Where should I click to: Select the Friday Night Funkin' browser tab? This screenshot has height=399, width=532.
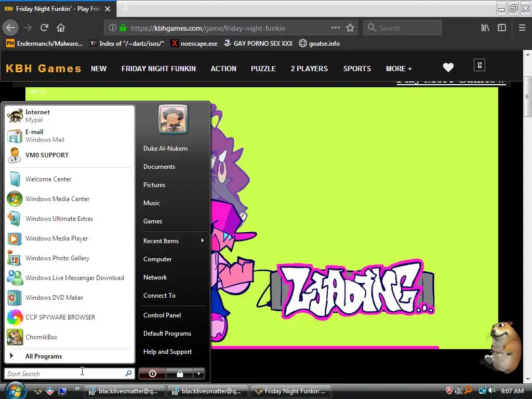pyautogui.click(x=58, y=9)
